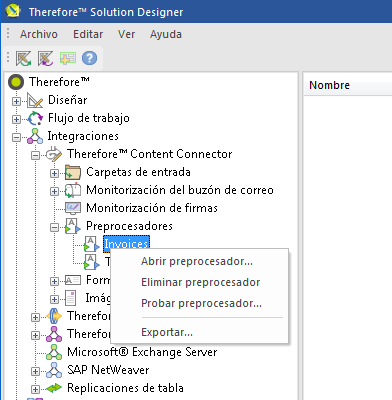Open the Archivo menu

[x=39, y=34]
